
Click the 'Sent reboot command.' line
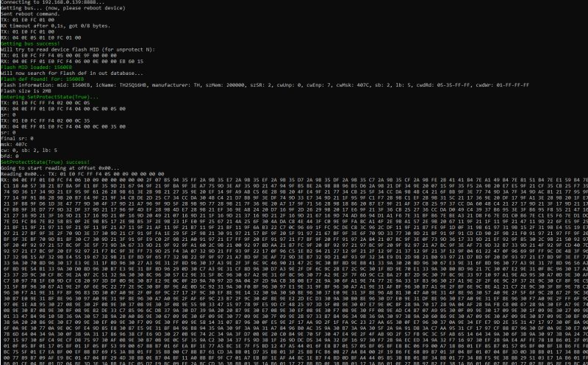30,14
